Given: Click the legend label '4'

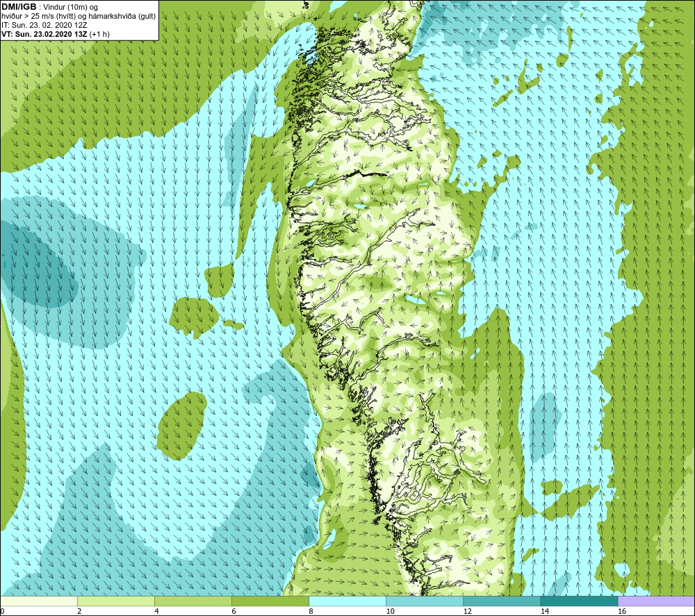Looking at the screenshot, I should [x=156, y=612].
